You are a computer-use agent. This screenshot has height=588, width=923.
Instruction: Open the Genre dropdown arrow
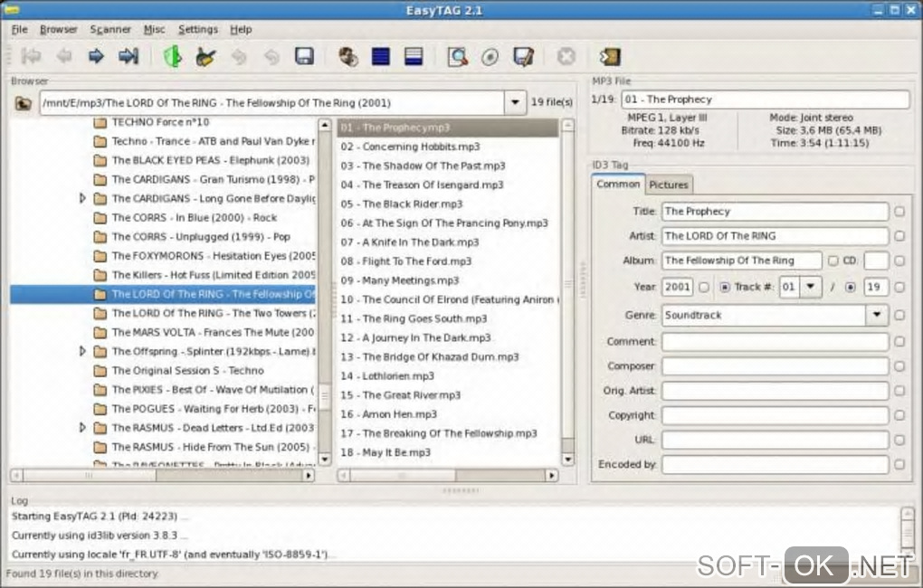877,315
